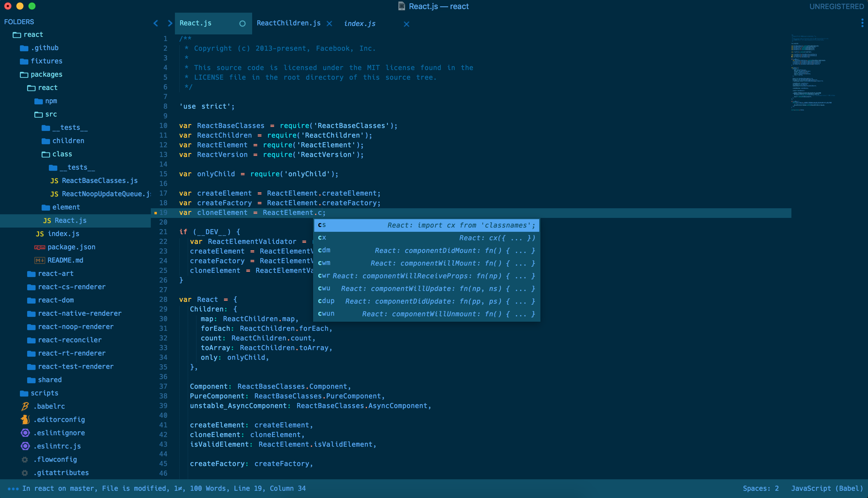Expand the react-noop-renderer folder
Screen dimensions: 868x498
tap(70, 327)
